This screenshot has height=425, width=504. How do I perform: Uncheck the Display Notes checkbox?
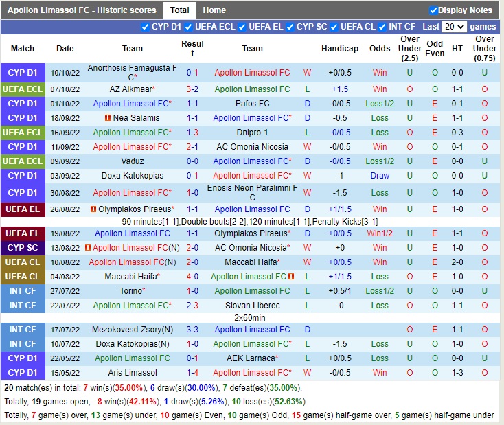[433, 10]
